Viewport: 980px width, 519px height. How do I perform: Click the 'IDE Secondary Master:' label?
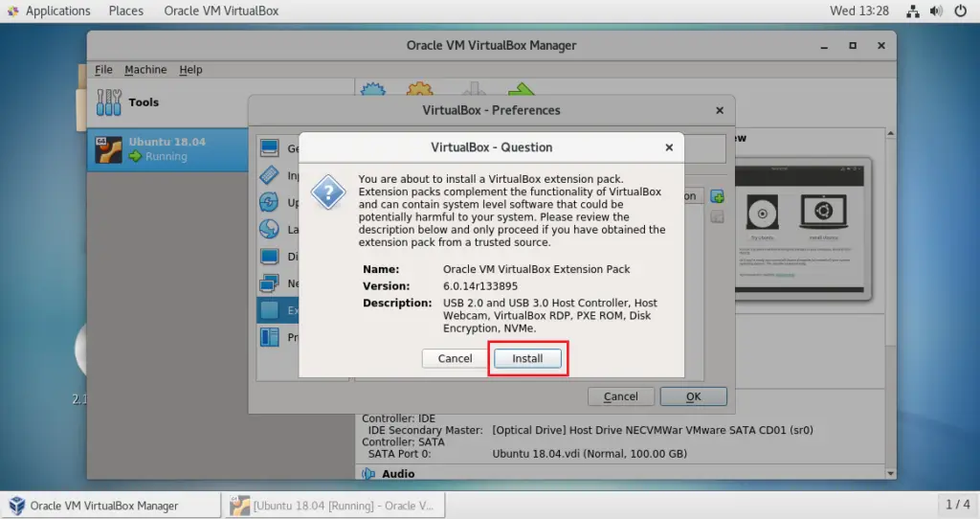(425, 430)
